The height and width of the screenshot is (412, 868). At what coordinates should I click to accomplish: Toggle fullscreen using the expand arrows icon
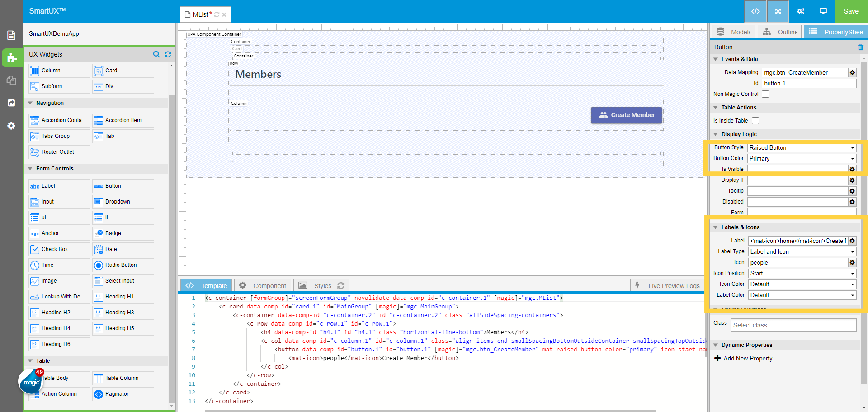(x=778, y=11)
